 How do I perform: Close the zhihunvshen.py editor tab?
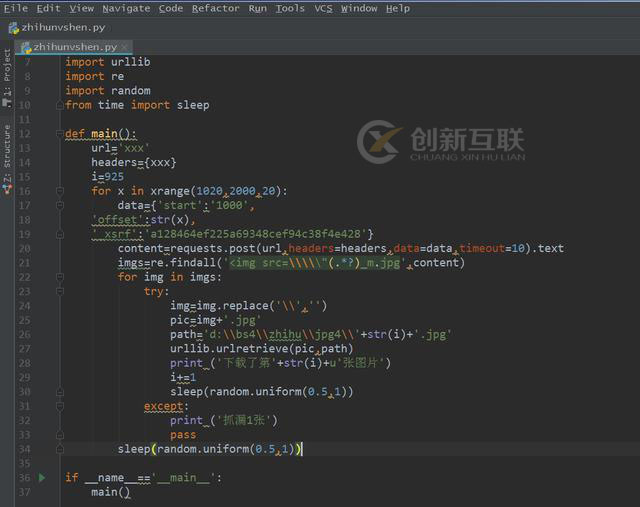124,47
